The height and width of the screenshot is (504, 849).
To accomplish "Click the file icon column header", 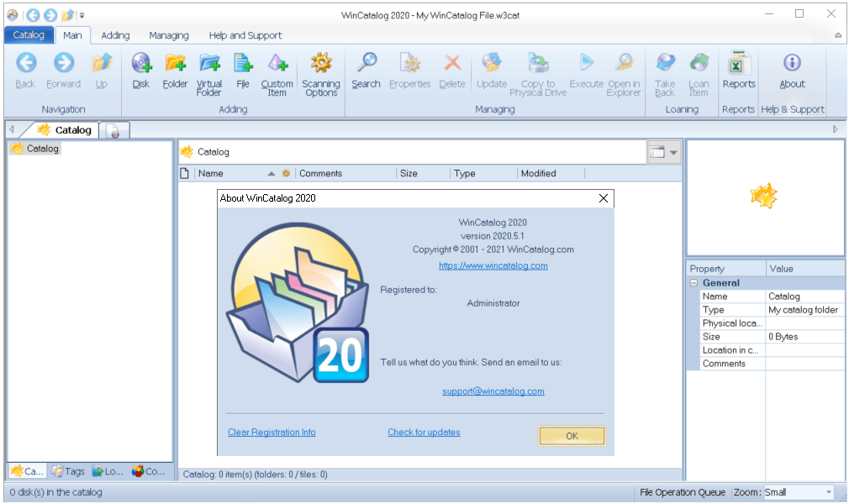I will 185,173.
